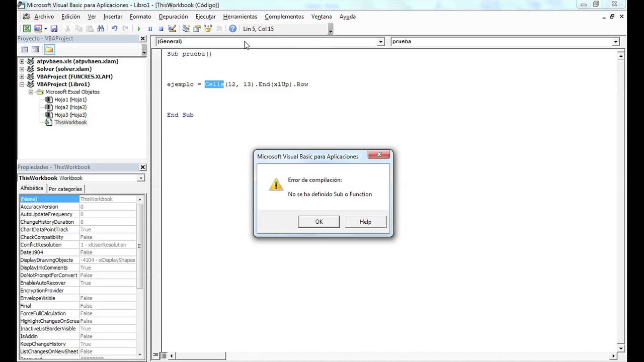Open the Object Browser icon
644x362 pixels.
[208, 29]
